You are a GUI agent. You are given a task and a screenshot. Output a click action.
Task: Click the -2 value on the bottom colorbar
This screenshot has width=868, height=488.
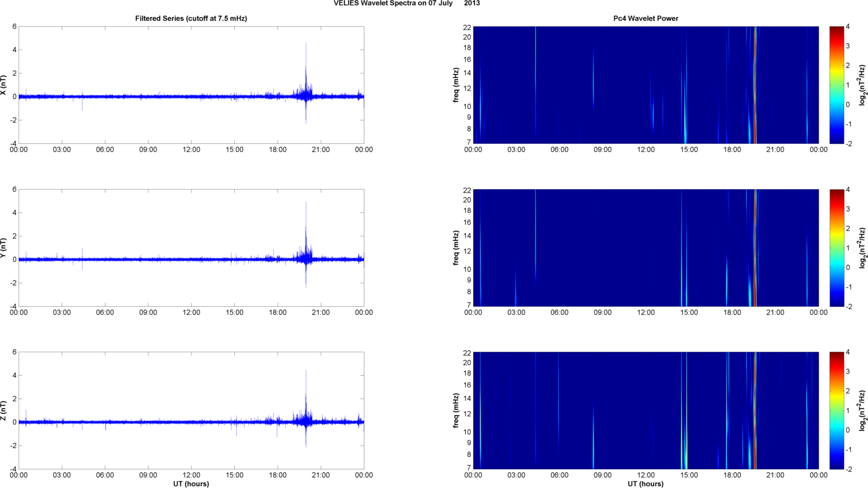[x=849, y=469]
